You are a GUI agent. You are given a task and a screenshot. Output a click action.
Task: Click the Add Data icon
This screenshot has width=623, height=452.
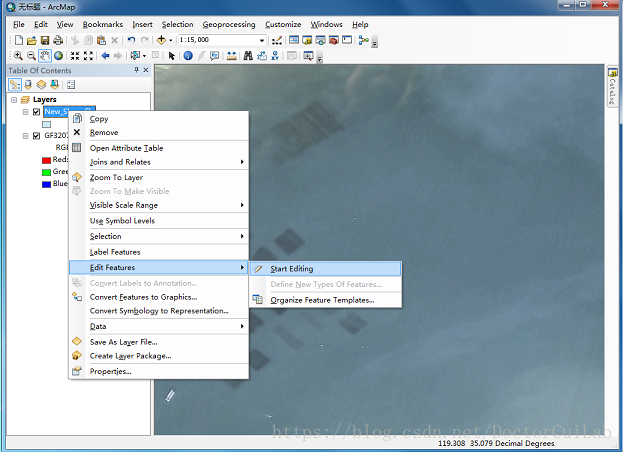point(161,40)
